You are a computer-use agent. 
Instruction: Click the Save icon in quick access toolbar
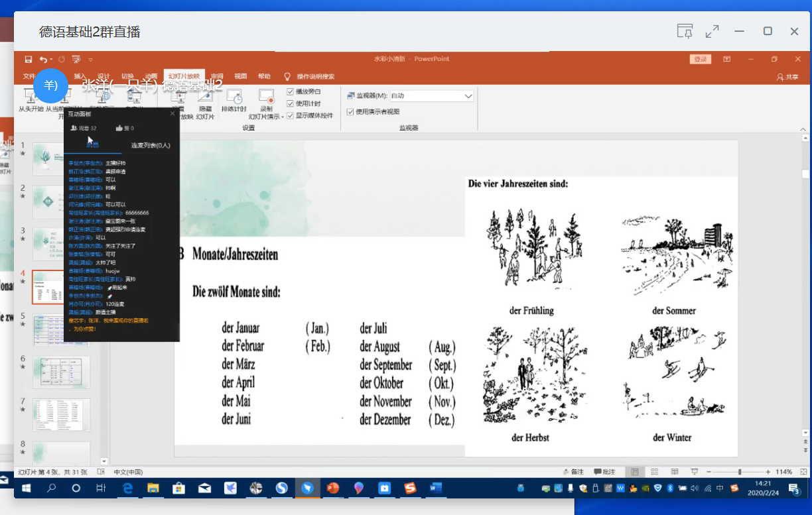tap(29, 59)
